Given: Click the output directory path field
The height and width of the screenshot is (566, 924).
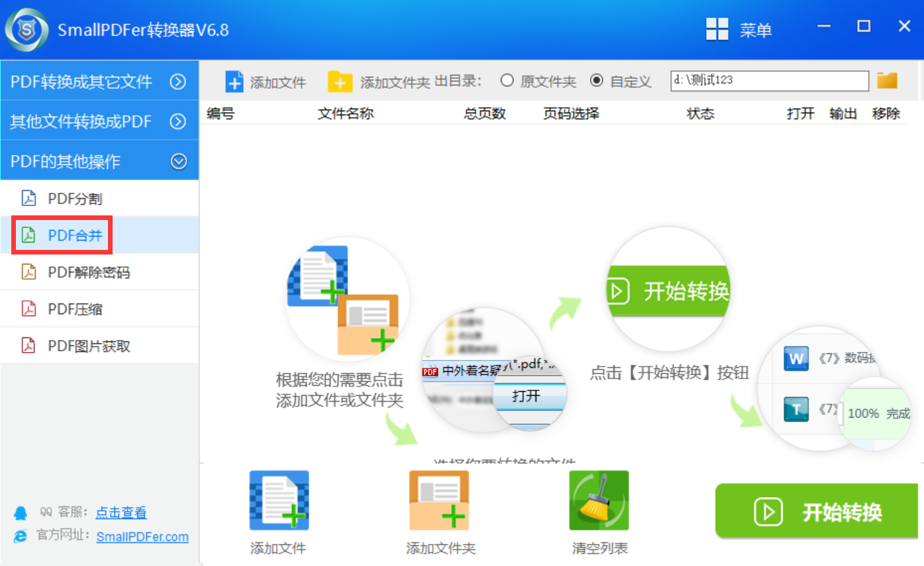Looking at the screenshot, I should click(x=770, y=81).
